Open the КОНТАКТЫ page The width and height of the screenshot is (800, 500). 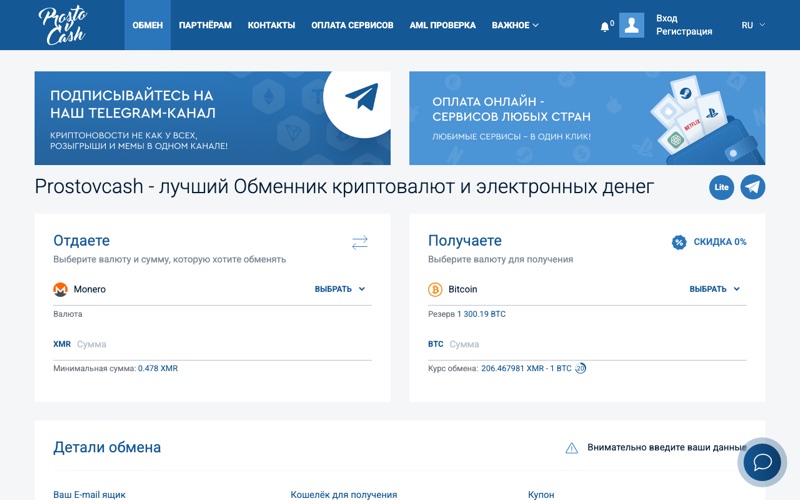(271, 25)
